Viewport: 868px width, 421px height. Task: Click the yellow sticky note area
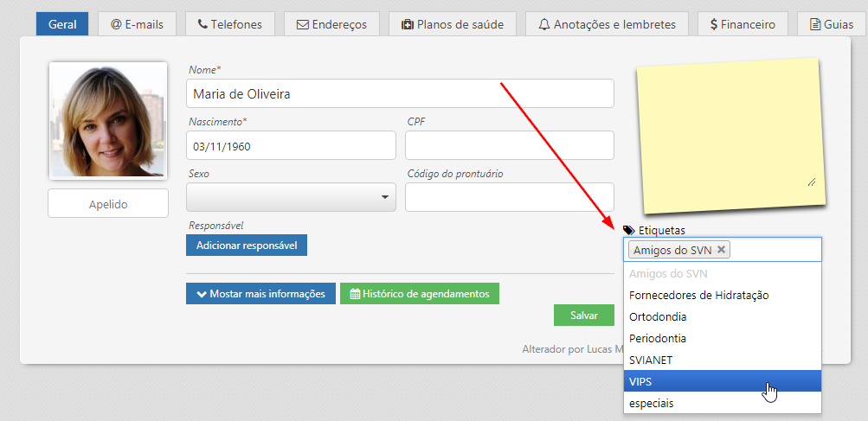click(730, 135)
